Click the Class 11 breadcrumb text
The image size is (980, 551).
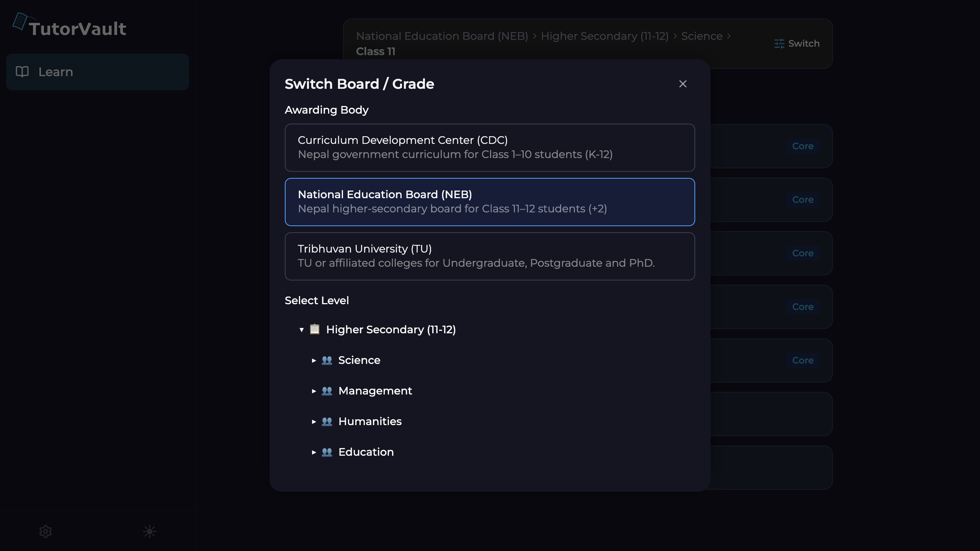(x=376, y=51)
